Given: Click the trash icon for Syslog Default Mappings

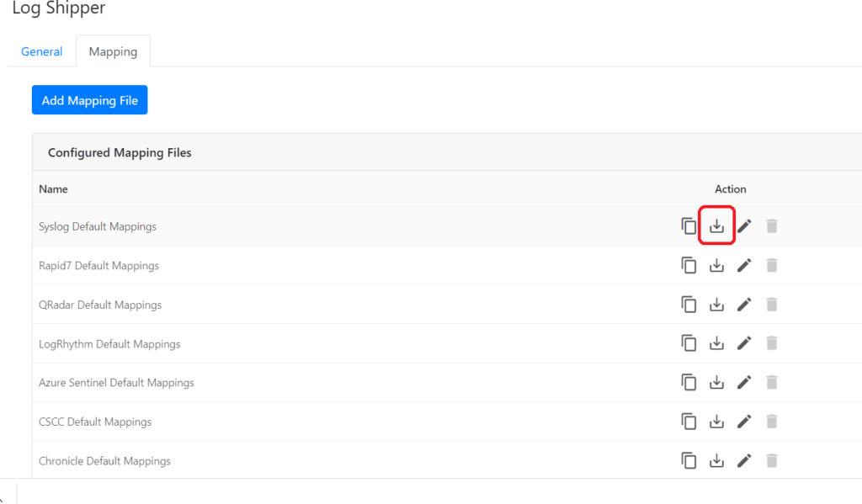Looking at the screenshot, I should [x=772, y=226].
